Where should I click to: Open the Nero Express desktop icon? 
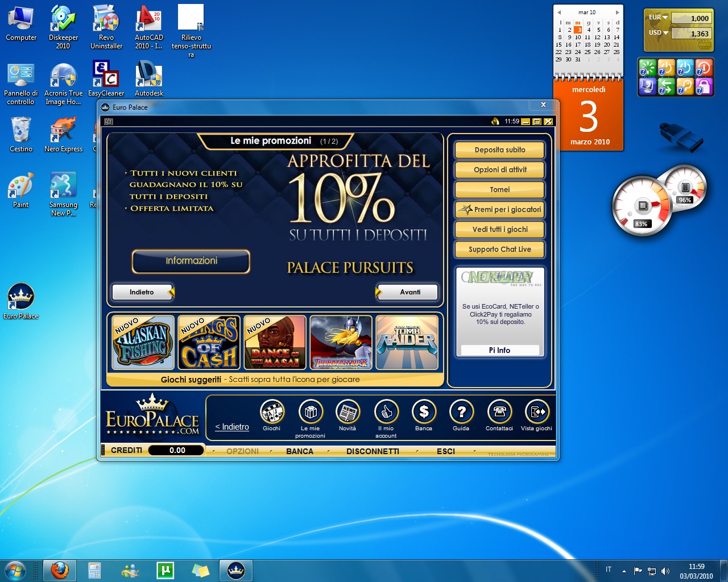click(63, 134)
